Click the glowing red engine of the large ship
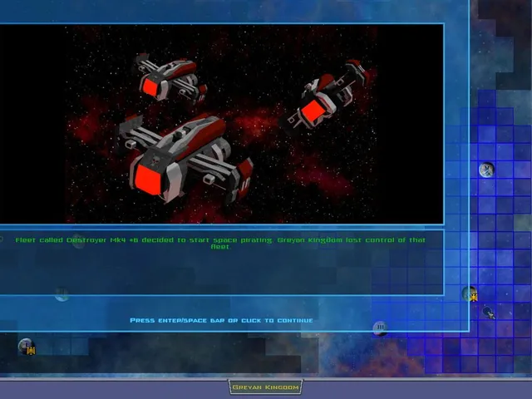 click(x=148, y=180)
